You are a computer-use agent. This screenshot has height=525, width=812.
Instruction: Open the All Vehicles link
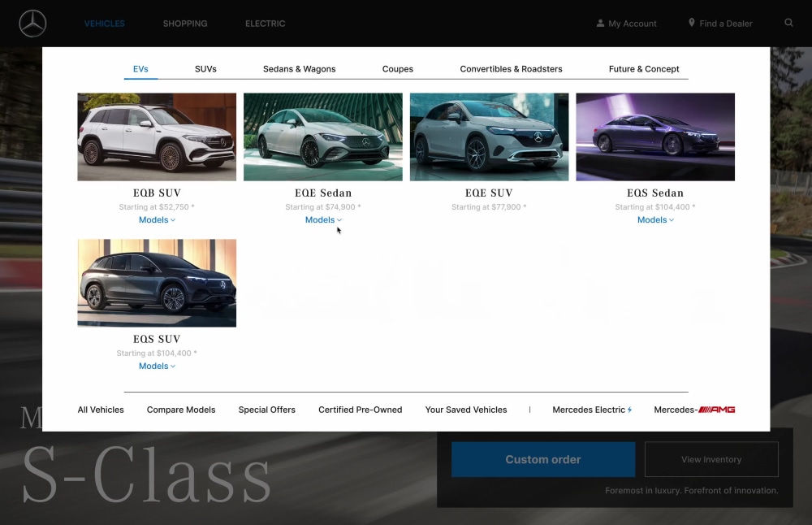tap(101, 410)
